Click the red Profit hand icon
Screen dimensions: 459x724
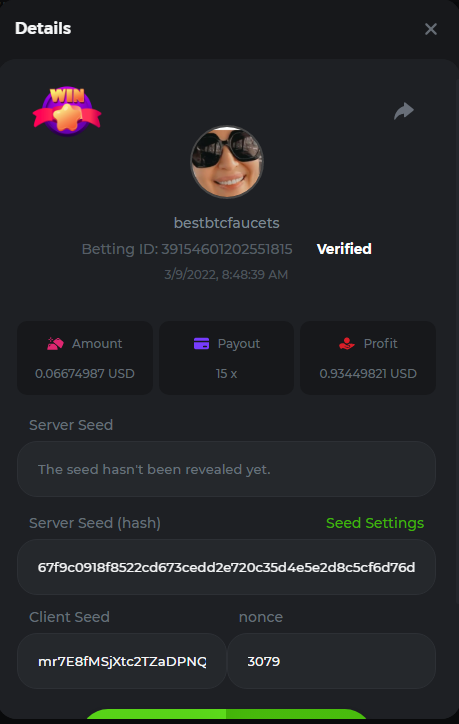[347, 344]
